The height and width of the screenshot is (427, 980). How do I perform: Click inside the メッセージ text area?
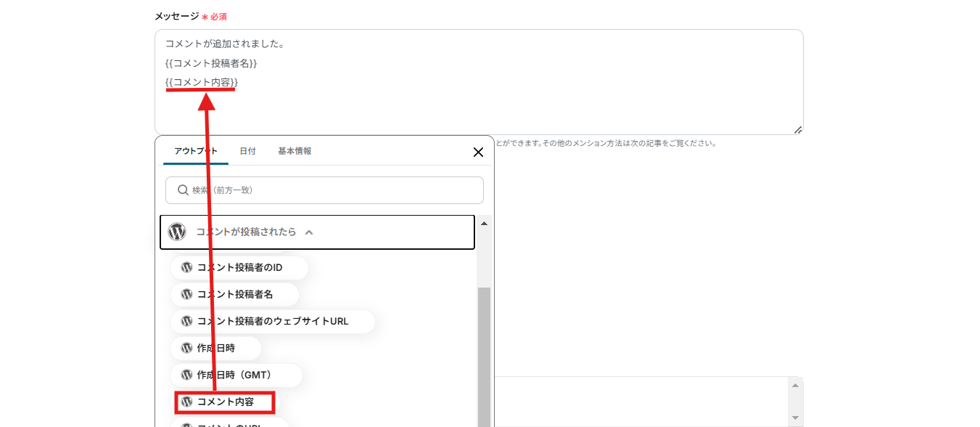click(x=479, y=82)
